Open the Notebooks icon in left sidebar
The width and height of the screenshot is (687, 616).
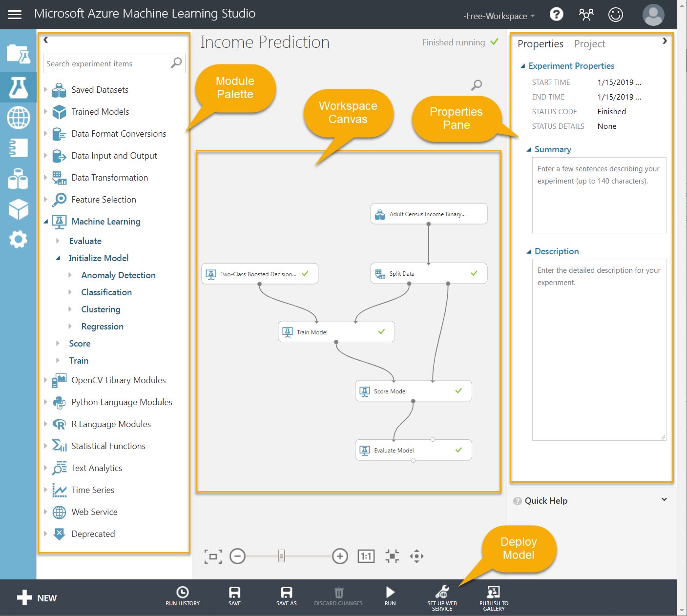pos(19,148)
